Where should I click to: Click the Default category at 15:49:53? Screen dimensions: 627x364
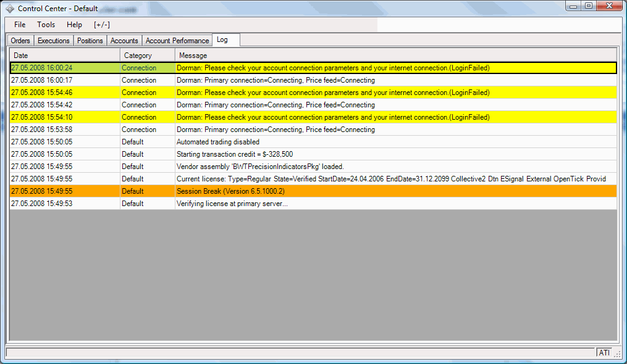132,204
